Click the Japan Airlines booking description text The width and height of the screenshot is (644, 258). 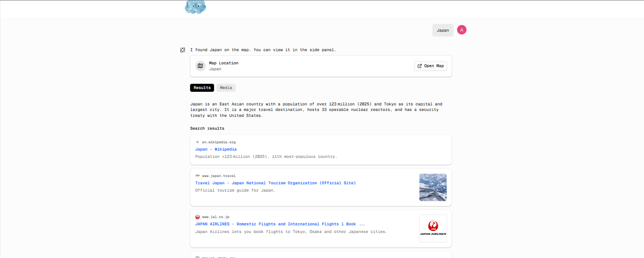(291, 232)
